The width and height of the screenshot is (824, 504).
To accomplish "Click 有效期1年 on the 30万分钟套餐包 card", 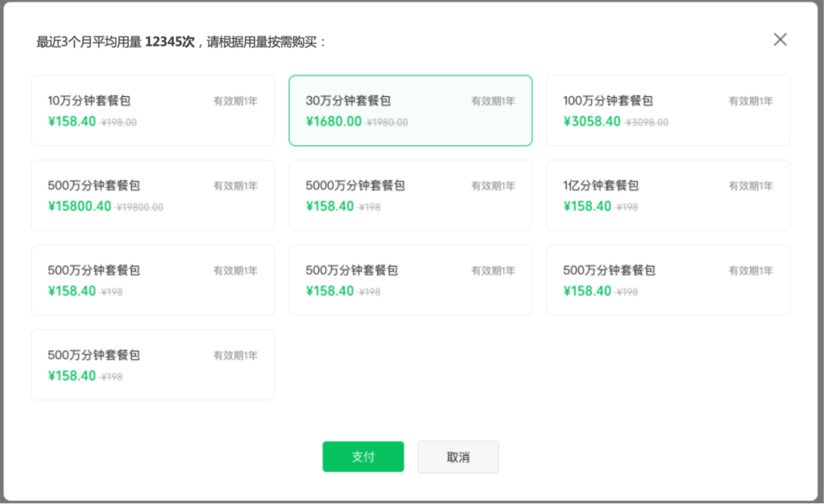I will click(x=493, y=101).
